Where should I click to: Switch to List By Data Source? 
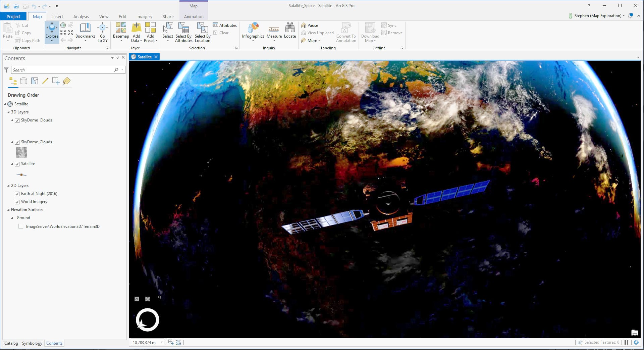point(24,81)
